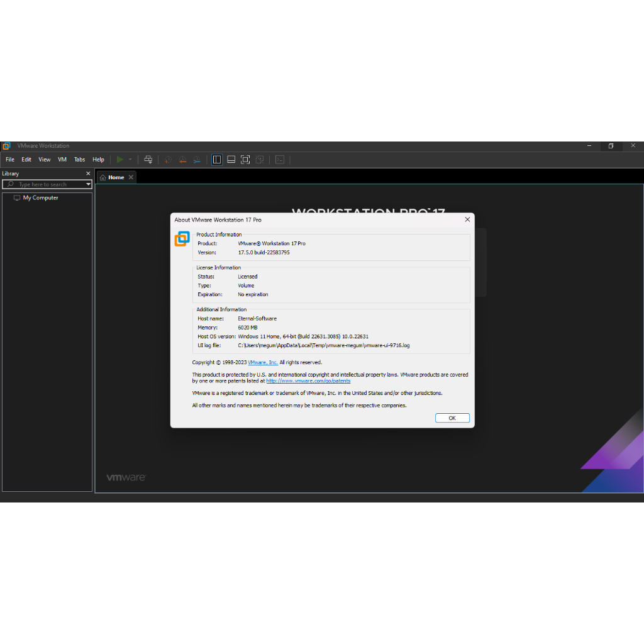Click the UI log file path

[324, 345]
